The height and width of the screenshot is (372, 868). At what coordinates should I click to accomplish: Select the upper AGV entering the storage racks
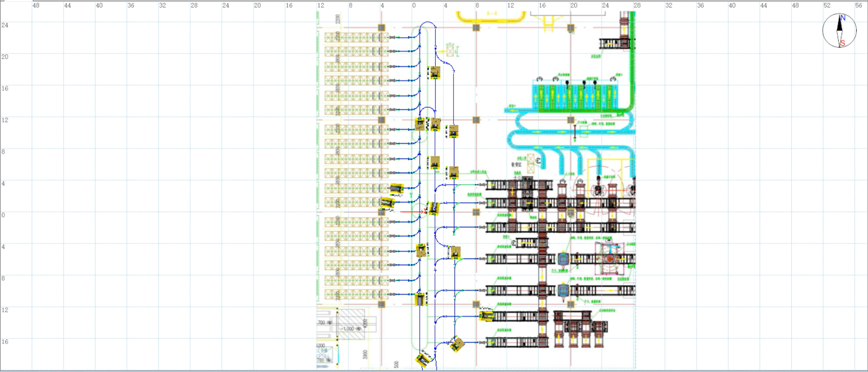click(397, 188)
